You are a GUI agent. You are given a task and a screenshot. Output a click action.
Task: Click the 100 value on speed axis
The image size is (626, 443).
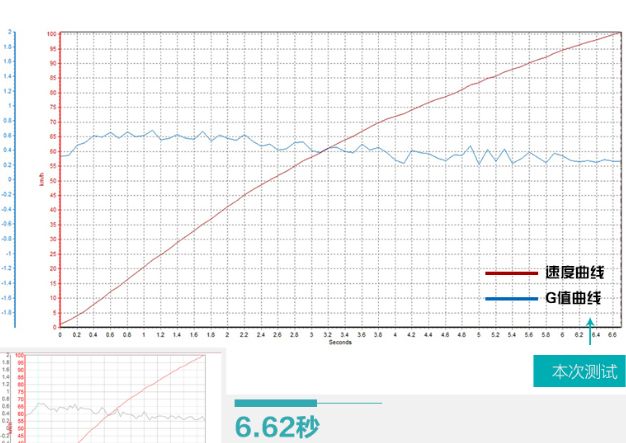pos(52,34)
